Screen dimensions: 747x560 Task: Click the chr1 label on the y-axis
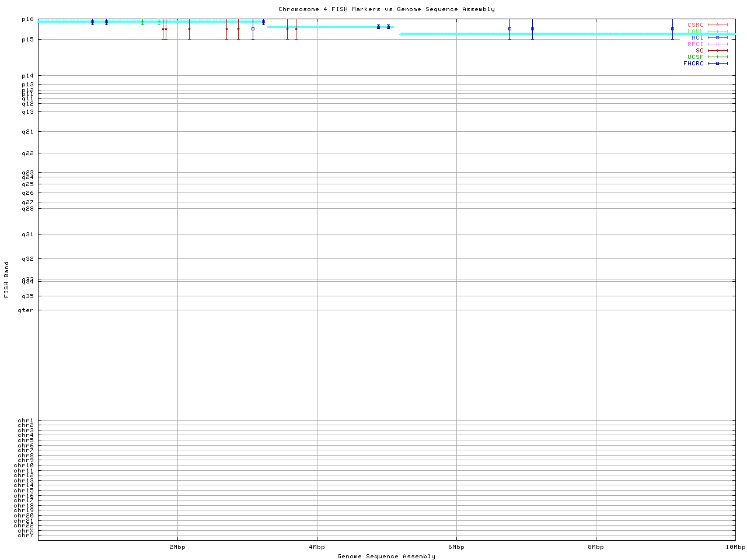tap(26, 421)
